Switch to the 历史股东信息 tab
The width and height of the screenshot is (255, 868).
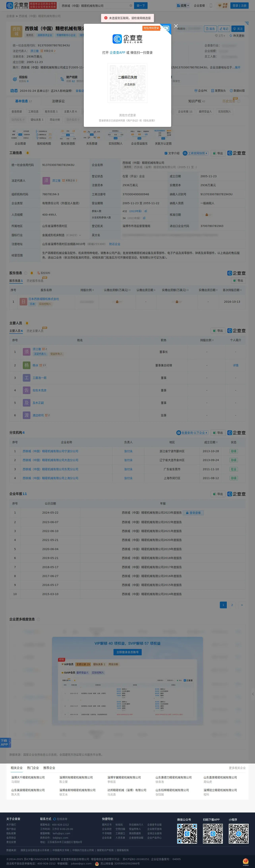35,281
